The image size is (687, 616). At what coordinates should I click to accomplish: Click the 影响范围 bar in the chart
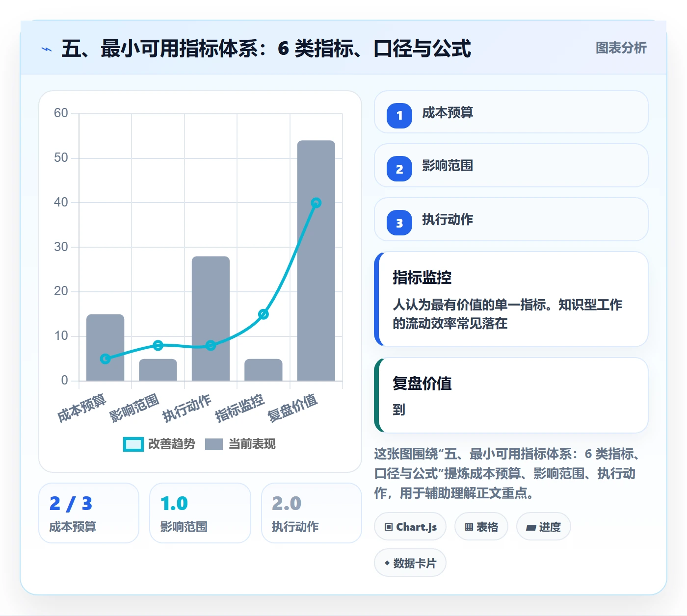coord(158,370)
